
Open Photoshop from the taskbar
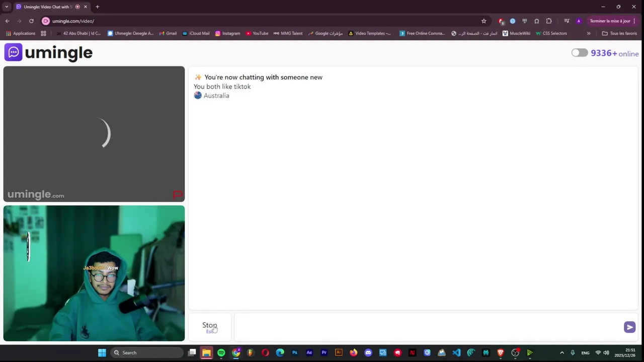(294, 352)
